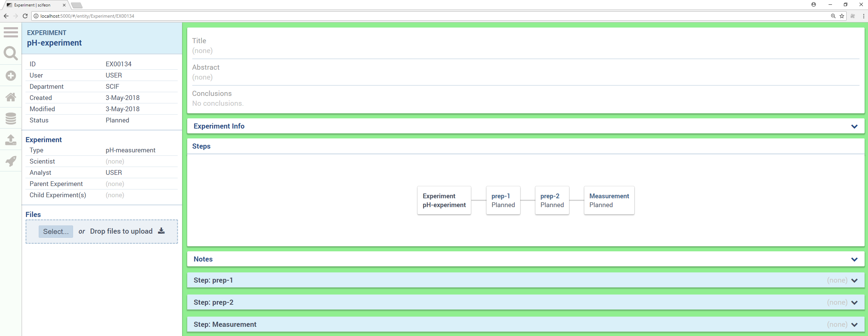Click the Modified date 3-May-2018
The image size is (868, 336).
(122, 109)
